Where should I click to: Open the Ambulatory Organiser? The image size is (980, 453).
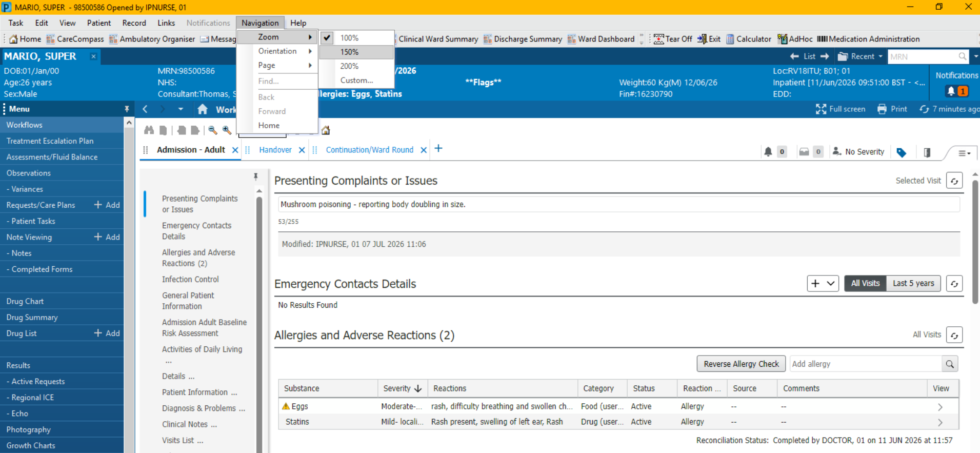tap(152, 39)
